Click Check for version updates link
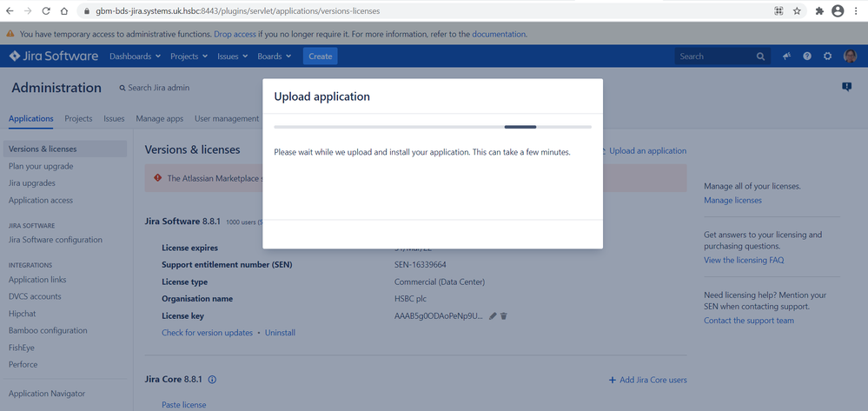This screenshot has height=411, width=868. 207,333
